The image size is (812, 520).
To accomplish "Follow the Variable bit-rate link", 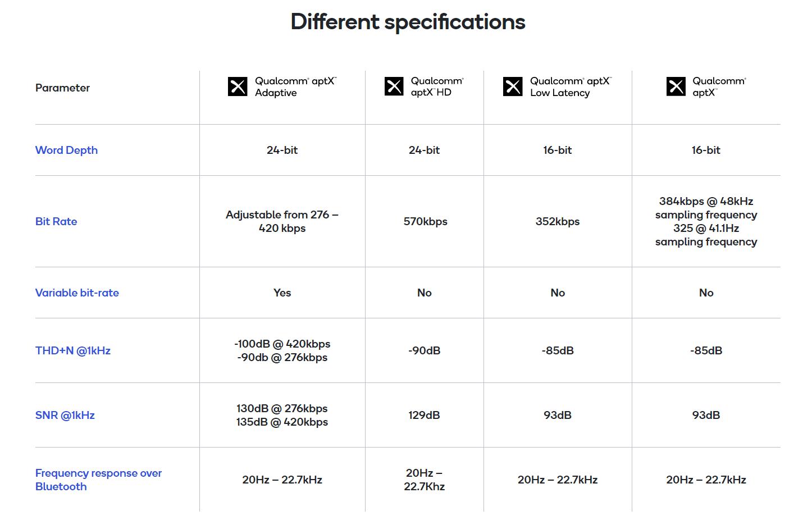I will point(77,293).
